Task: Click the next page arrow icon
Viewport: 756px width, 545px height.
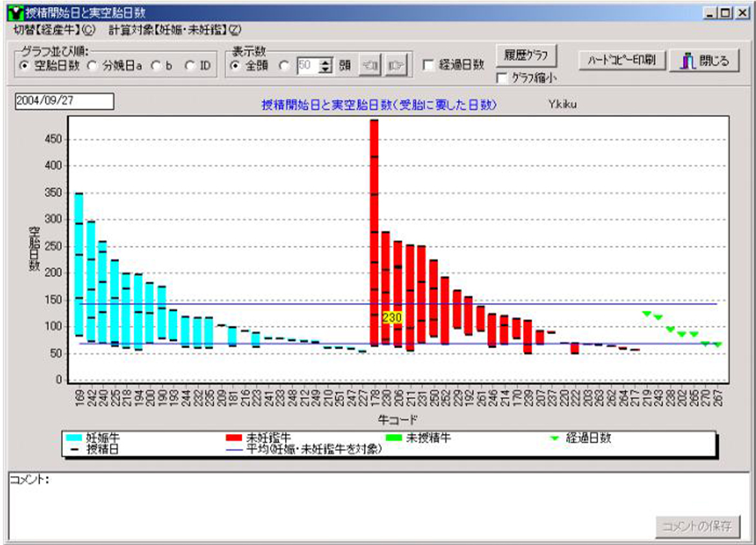Action: click(395, 65)
